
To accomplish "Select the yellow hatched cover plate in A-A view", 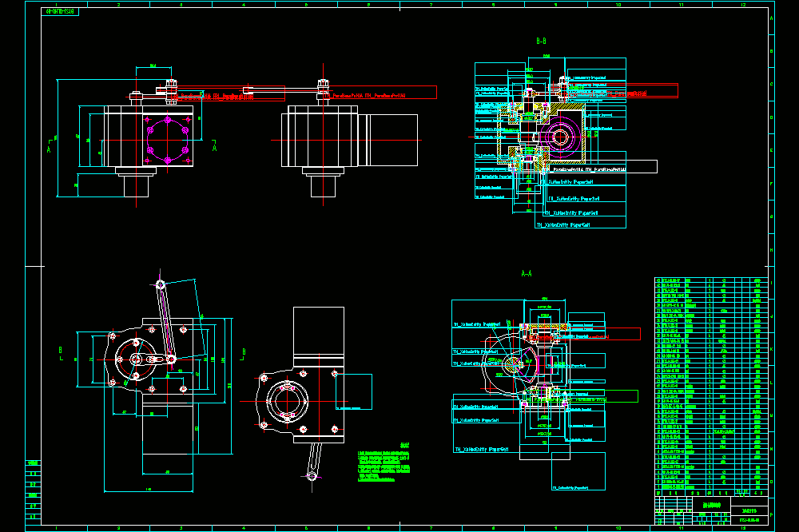I will point(545,327).
